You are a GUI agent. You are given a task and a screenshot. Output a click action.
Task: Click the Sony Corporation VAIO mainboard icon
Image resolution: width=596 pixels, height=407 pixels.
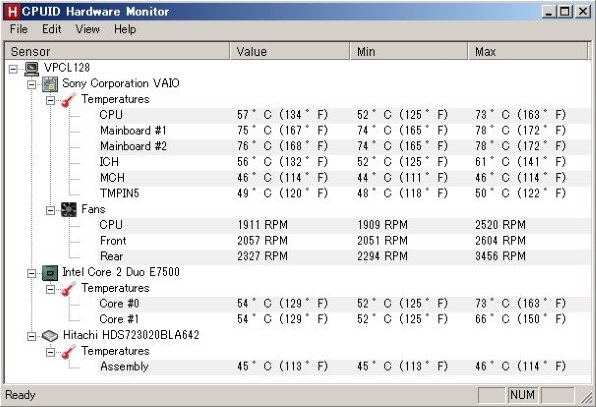pos(50,84)
